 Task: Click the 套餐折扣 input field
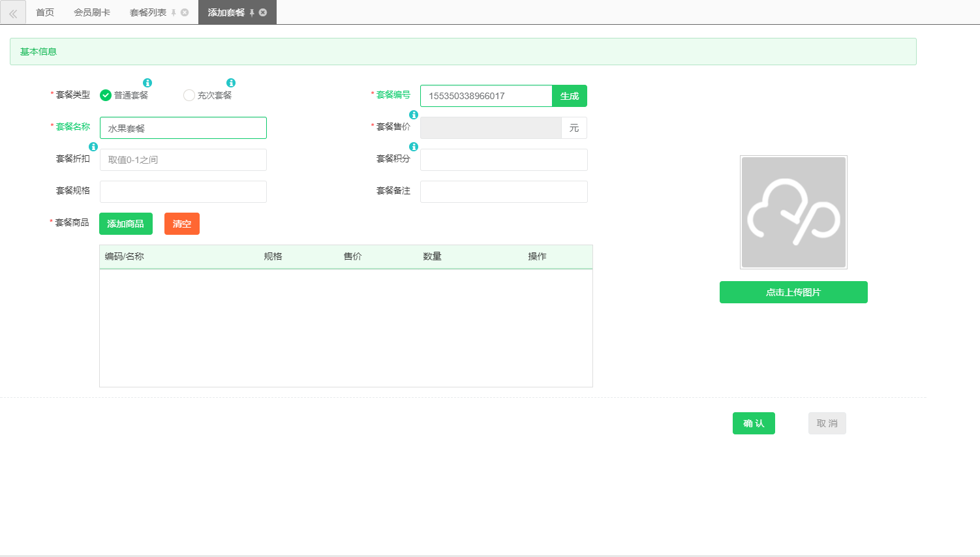pyautogui.click(x=183, y=160)
